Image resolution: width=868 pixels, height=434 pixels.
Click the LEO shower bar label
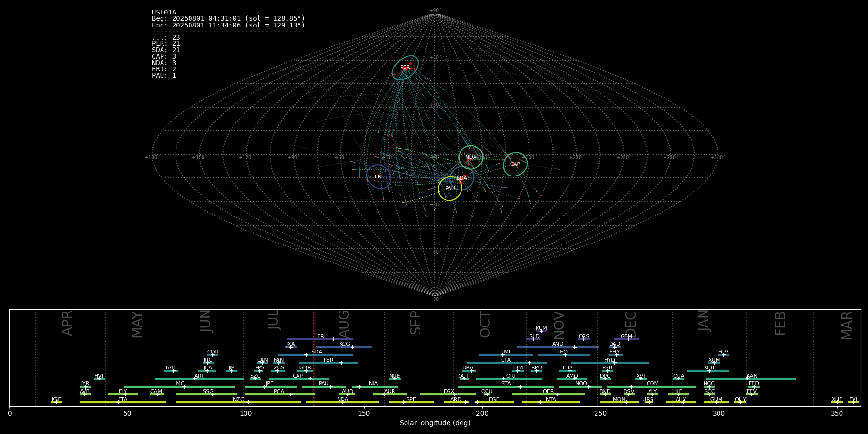click(562, 352)
